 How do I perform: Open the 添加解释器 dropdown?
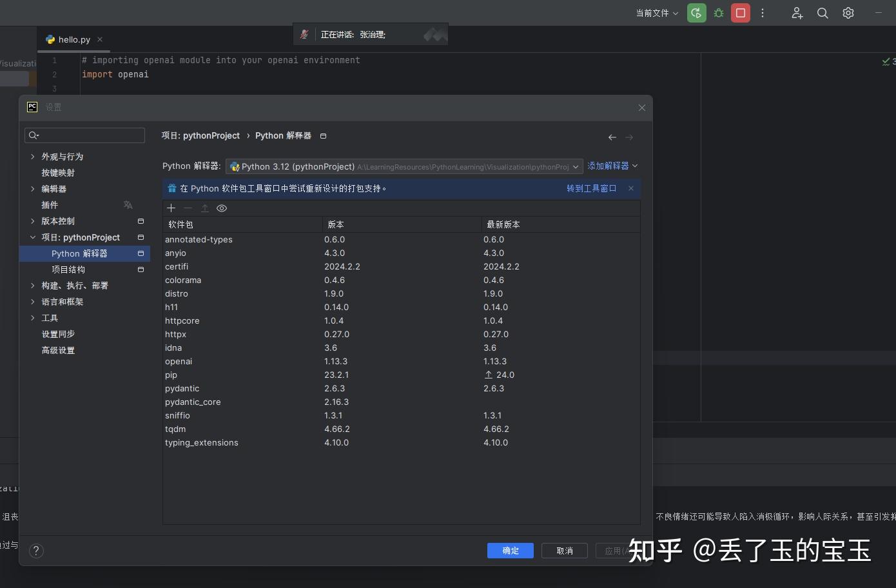click(x=611, y=166)
